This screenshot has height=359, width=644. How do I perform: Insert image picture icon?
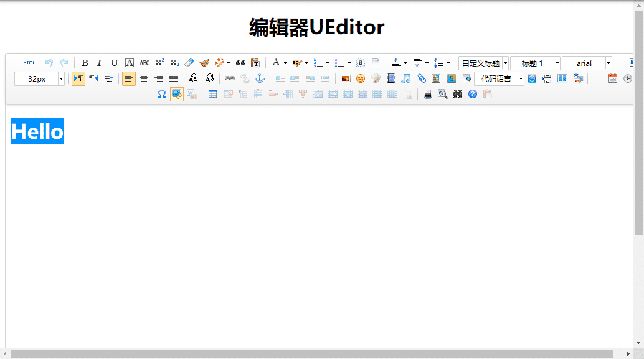click(346, 78)
